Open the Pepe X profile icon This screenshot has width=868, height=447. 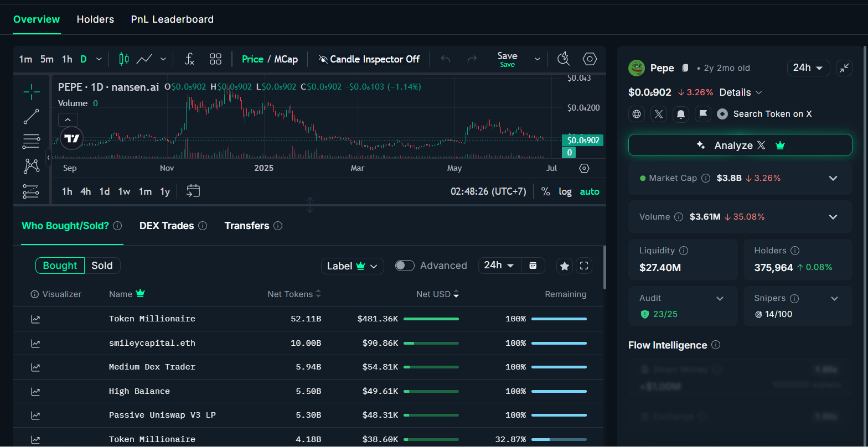point(659,114)
